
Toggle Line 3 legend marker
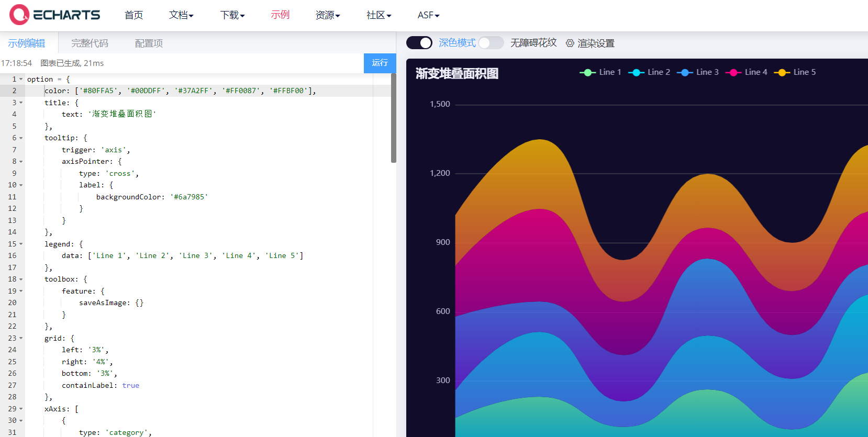(685, 72)
